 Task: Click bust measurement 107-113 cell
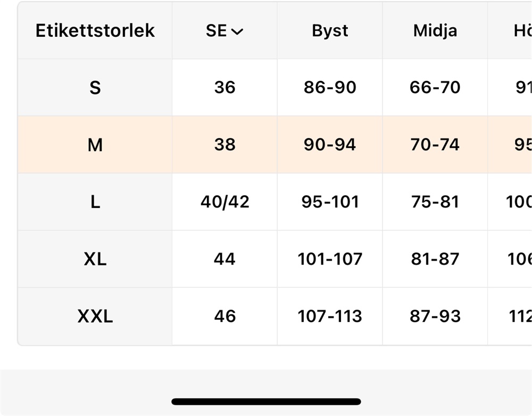[x=330, y=317]
